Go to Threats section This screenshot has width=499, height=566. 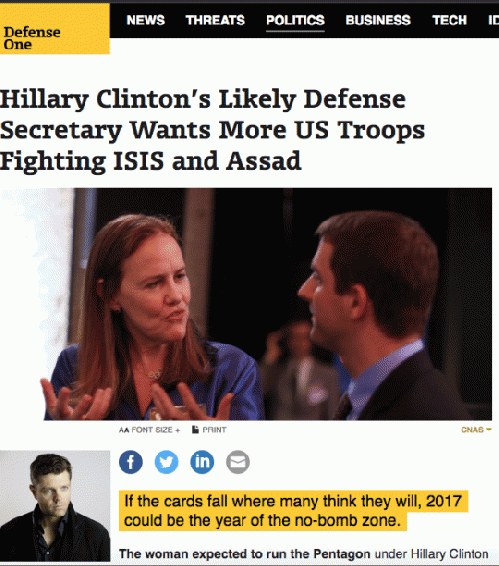(x=215, y=20)
